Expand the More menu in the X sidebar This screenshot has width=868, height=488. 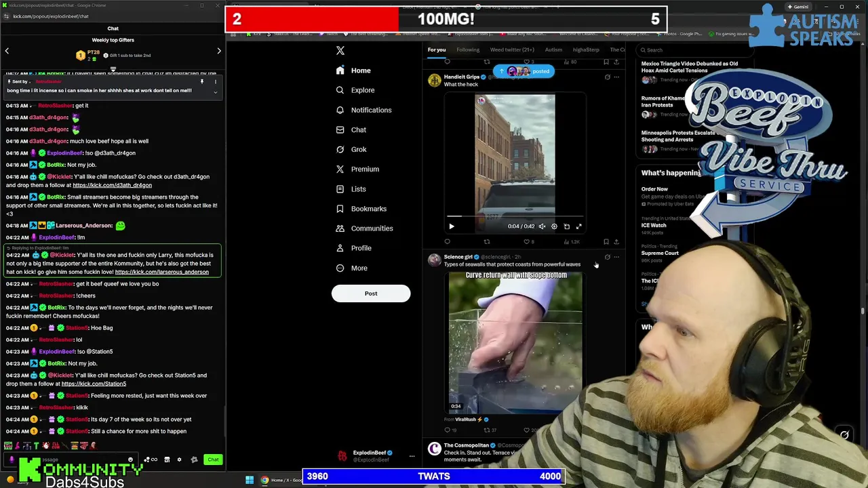(352, 268)
